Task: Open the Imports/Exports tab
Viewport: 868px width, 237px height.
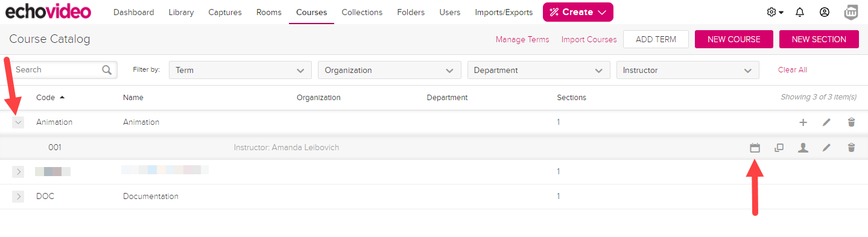Action: coord(504,12)
